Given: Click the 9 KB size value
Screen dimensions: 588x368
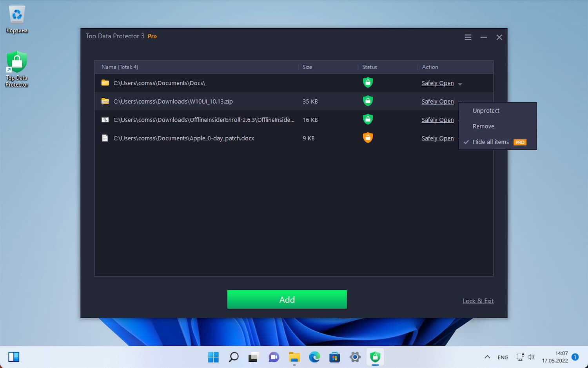Looking at the screenshot, I should (x=309, y=138).
